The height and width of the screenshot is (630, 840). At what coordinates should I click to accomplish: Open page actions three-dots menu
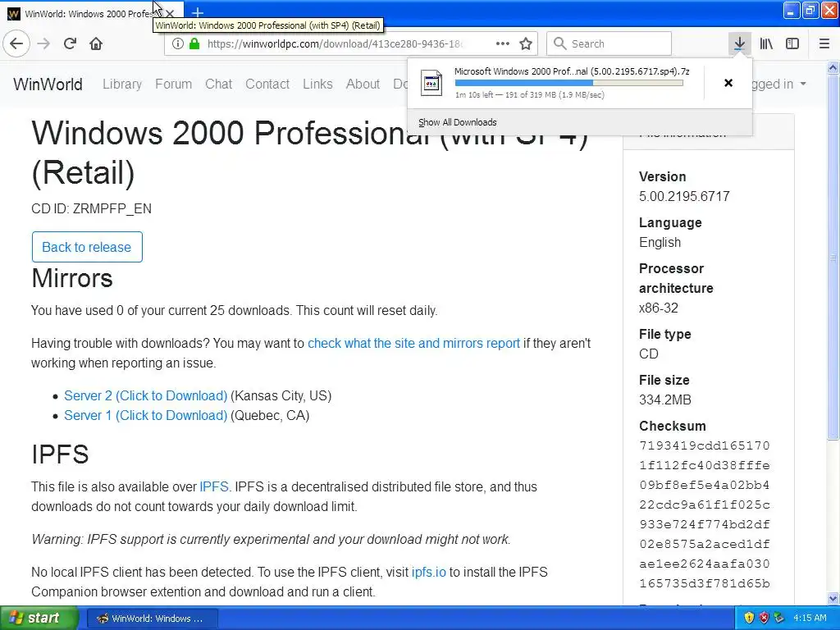click(503, 43)
